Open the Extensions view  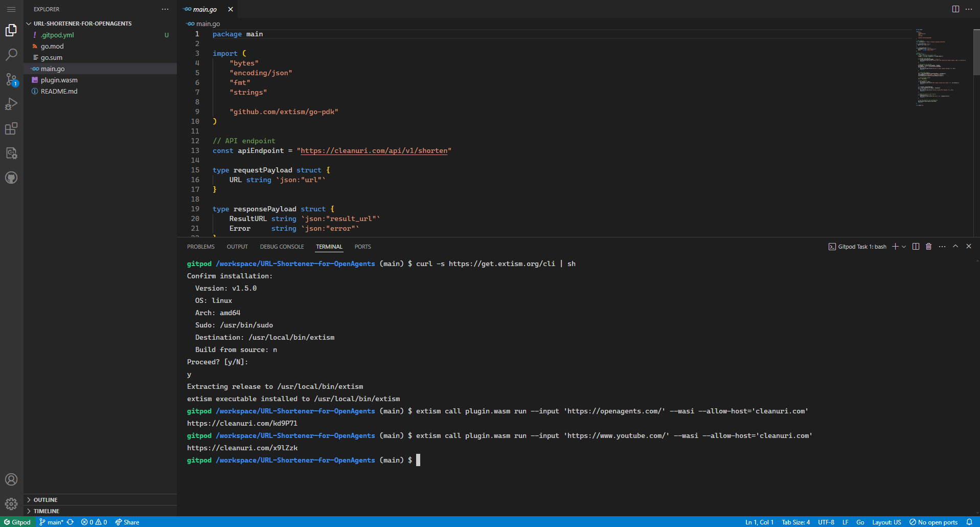click(11, 128)
